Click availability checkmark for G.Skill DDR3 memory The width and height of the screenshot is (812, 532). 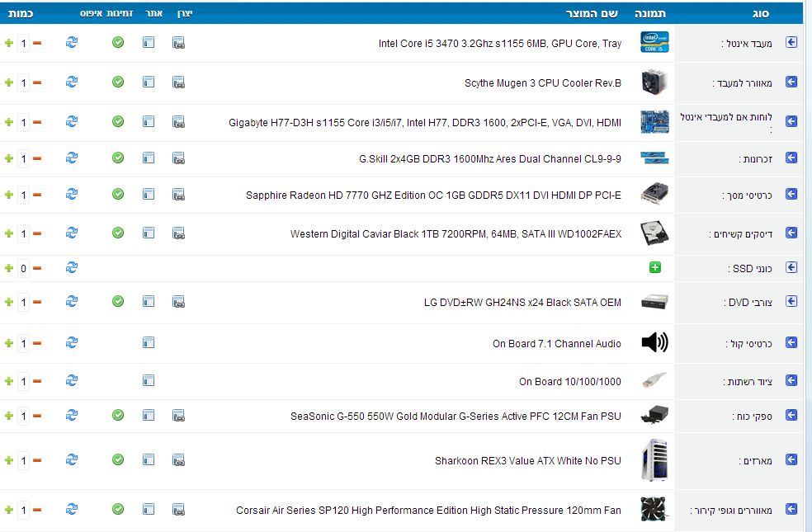click(x=118, y=158)
